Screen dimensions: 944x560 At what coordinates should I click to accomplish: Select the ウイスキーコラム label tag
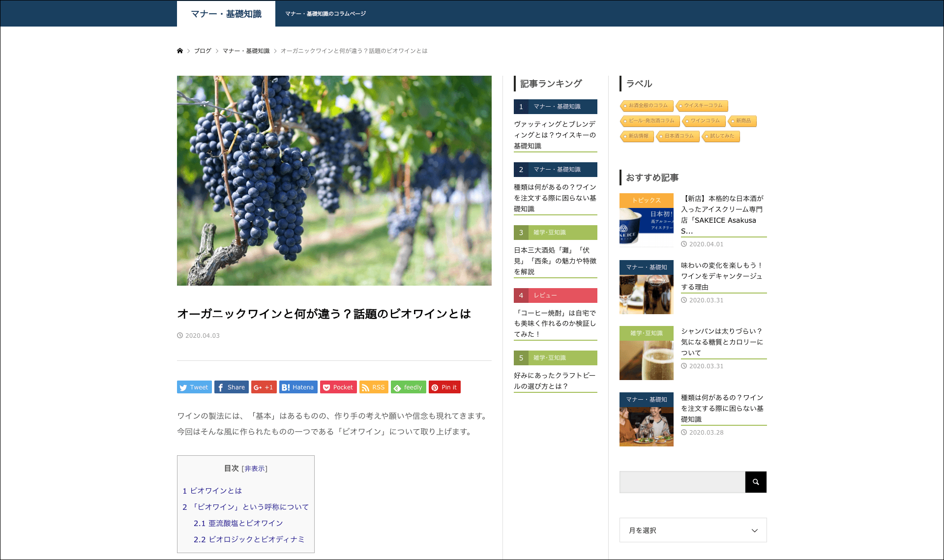[702, 106]
